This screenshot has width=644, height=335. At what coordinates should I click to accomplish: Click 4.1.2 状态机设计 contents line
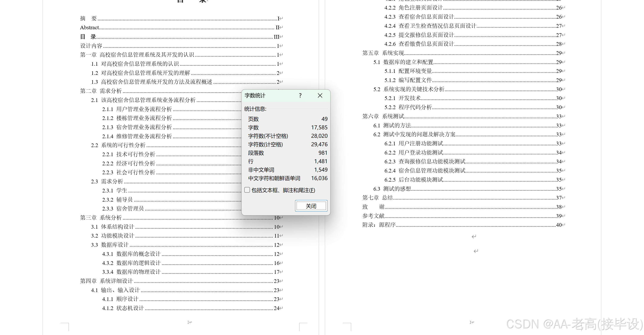point(123,308)
